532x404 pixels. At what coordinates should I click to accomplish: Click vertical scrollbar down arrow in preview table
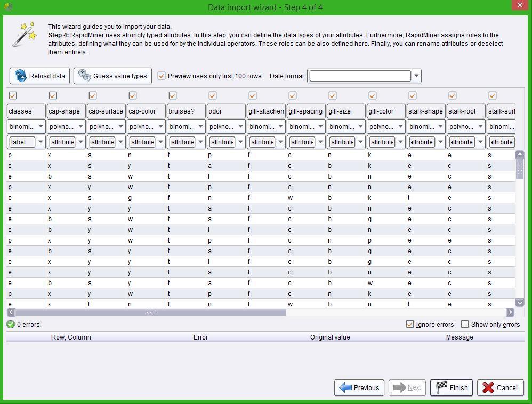pos(519,303)
